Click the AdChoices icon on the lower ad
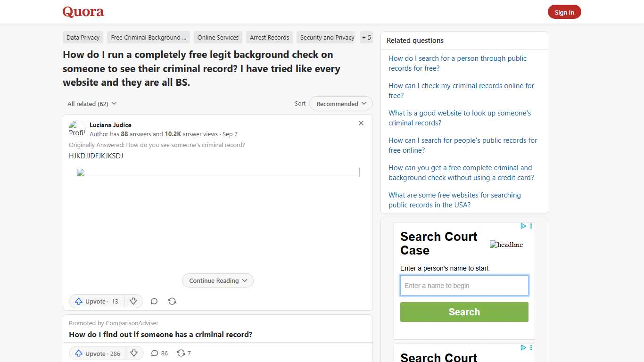 (x=523, y=347)
